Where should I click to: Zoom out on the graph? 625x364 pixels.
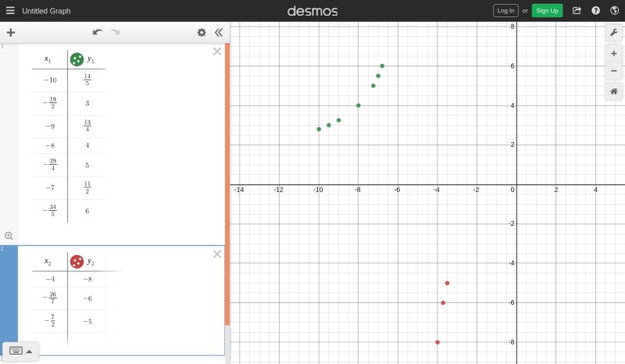(614, 71)
